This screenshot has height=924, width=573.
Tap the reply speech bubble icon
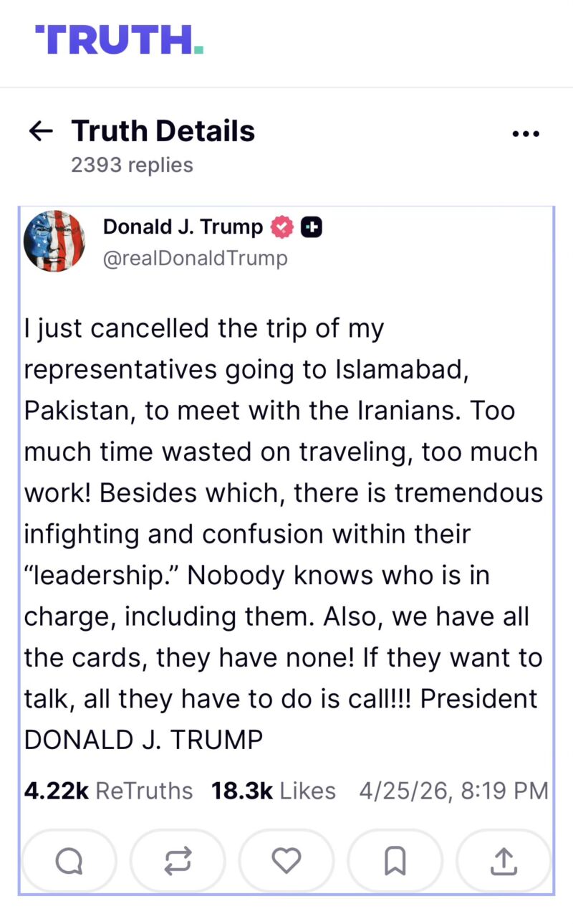click(x=69, y=861)
